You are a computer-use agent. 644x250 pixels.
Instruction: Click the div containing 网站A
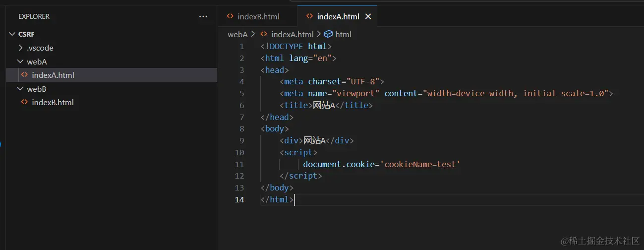[316, 140]
